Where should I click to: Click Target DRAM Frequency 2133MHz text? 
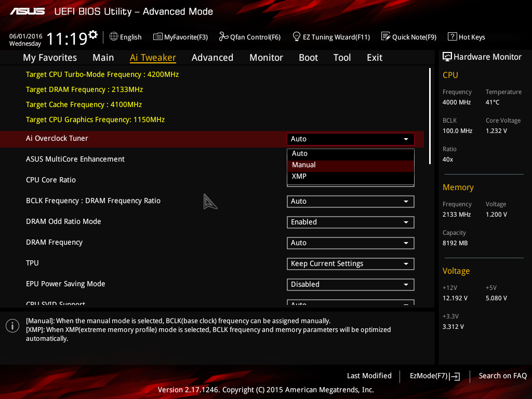point(85,89)
